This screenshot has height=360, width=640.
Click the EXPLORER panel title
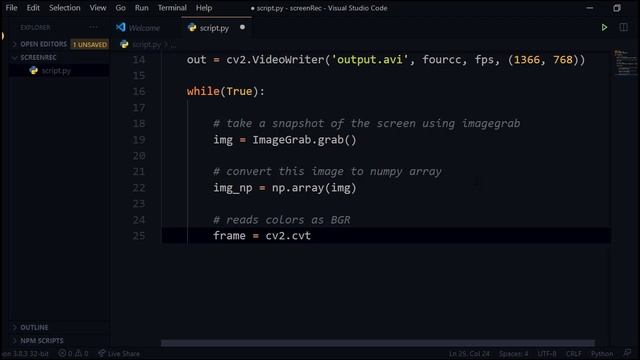(36, 27)
